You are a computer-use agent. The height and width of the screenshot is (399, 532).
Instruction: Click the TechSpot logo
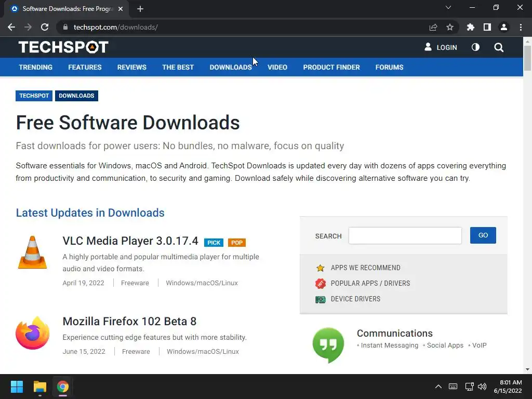point(63,47)
